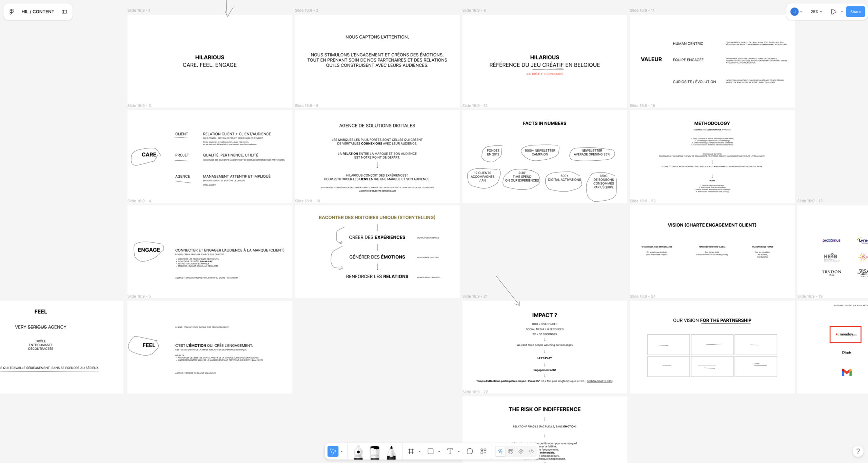Select the Frame tool
The height and width of the screenshot is (463, 868).
click(411, 451)
